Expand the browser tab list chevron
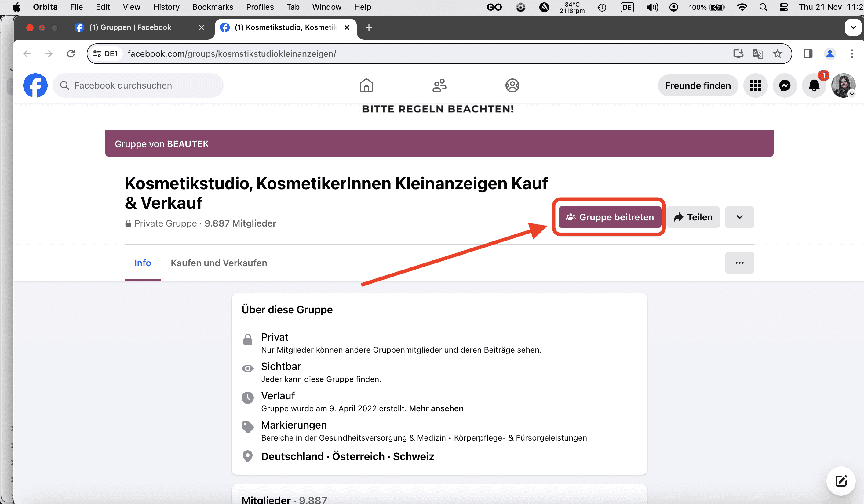Image resolution: width=864 pixels, height=504 pixels. tap(853, 27)
